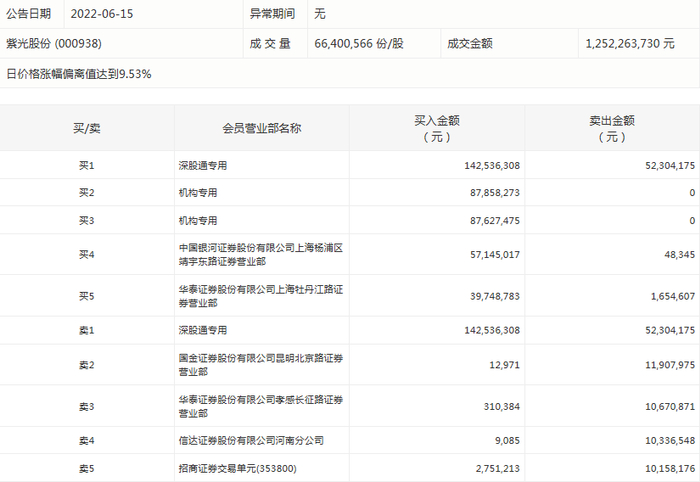Screen dimensions: 700x482
Task: Select sell amount 48,345
Action: pyautogui.click(x=679, y=254)
